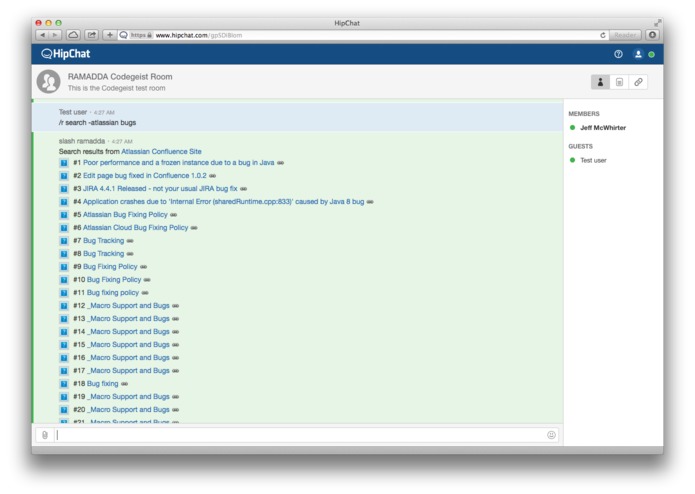The image size is (695, 494).
Task: Open result #15 _Macro Support and Bugs
Action: pos(129,344)
